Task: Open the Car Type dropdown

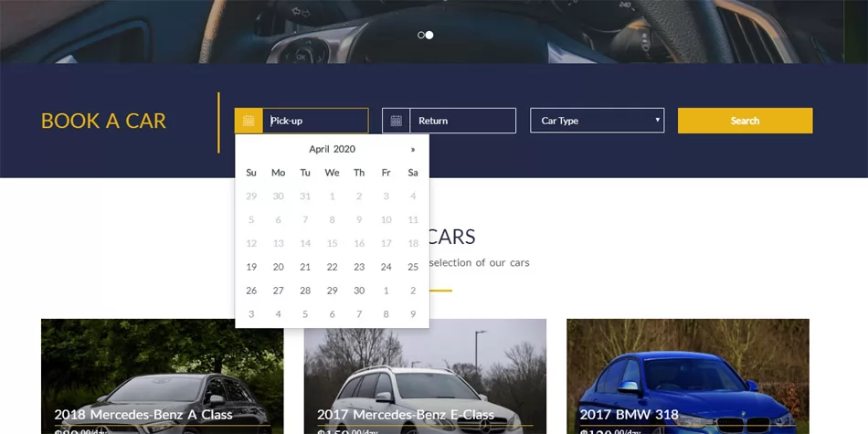Action: [x=598, y=121]
